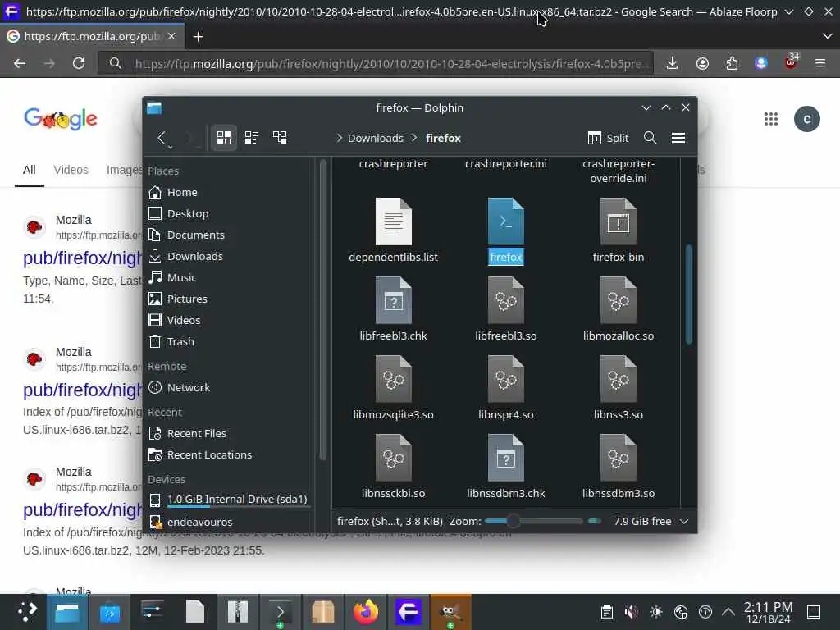Open Konsole terminal from taskbar
The image size is (840, 630).
click(281, 612)
